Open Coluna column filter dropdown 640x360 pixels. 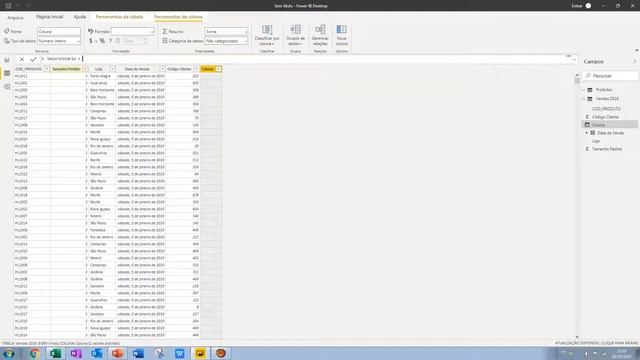point(219,69)
